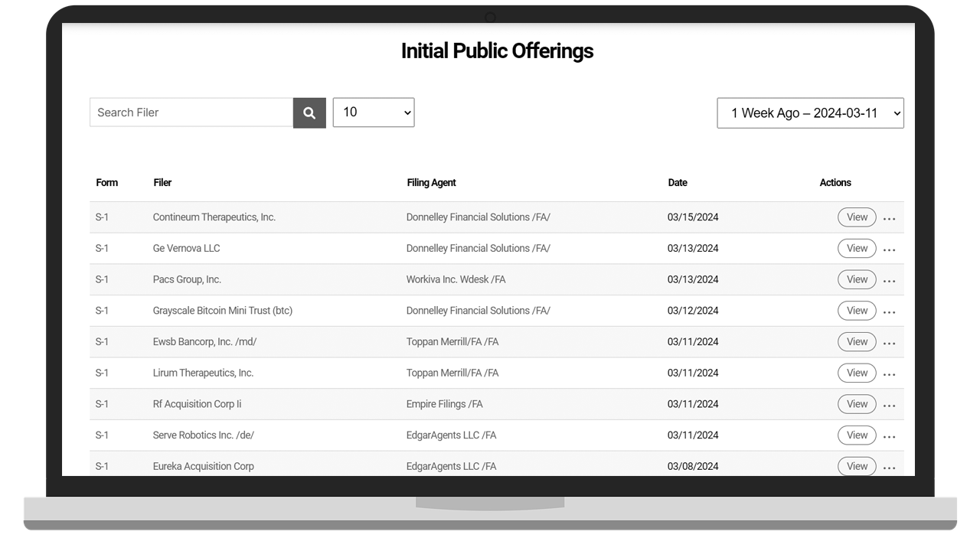Open three-dot menu for Lirum Therapeutics
This screenshot has width=980, height=551.
[889, 374]
